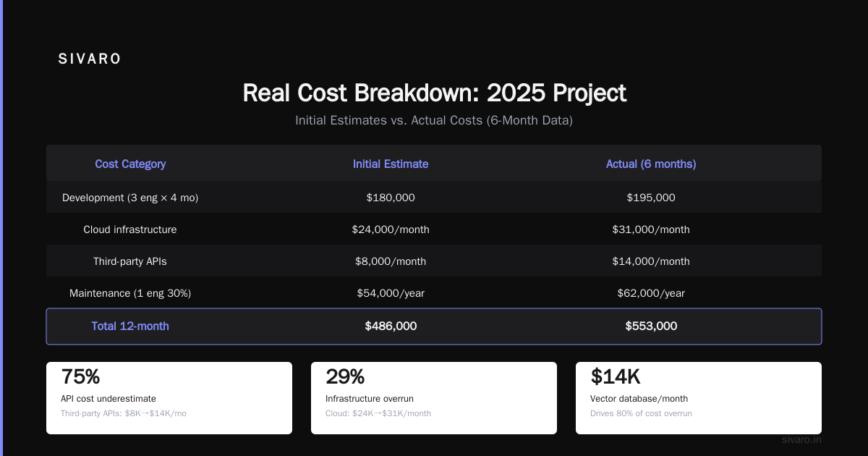
Task: Click the $24,000/month estimate cell
Action: tap(391, 229)
